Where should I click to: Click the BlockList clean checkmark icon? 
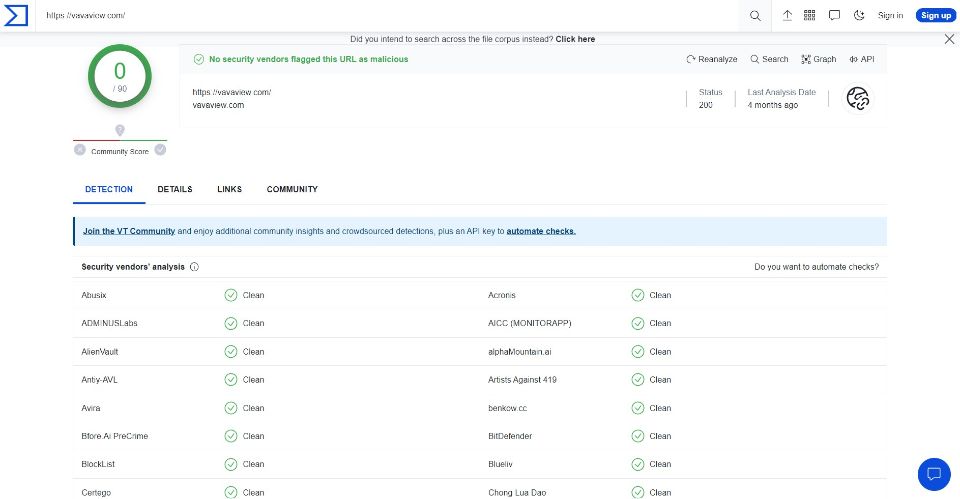tap(231, 464)
